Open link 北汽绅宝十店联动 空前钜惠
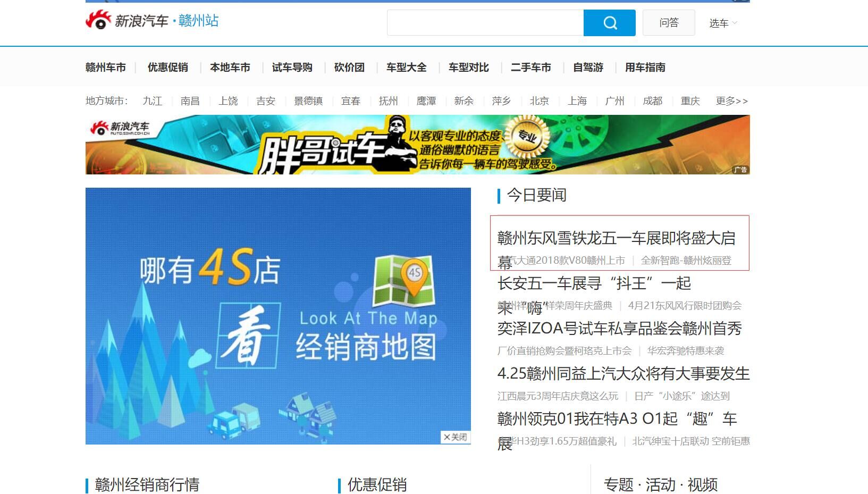 tap(691, 441)
